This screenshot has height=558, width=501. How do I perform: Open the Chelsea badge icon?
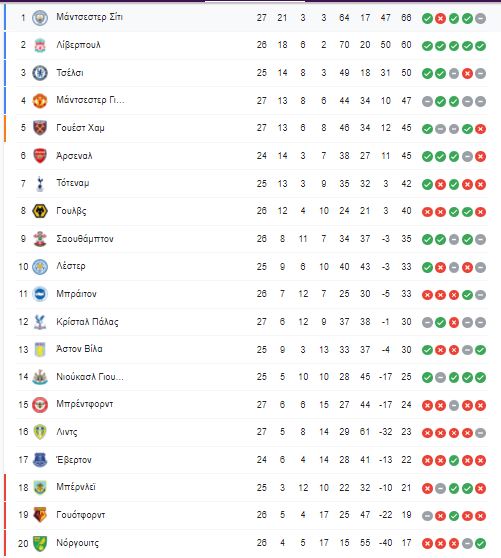(40, 73)
